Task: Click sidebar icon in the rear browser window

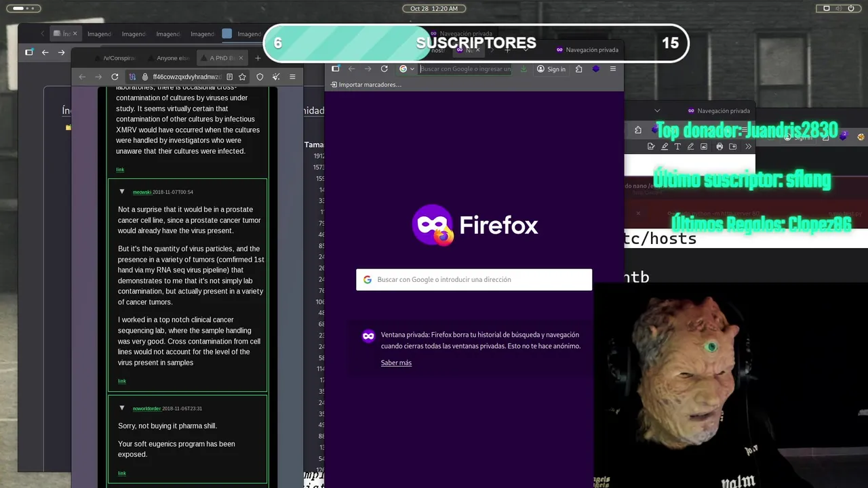Action: (29, 52)
